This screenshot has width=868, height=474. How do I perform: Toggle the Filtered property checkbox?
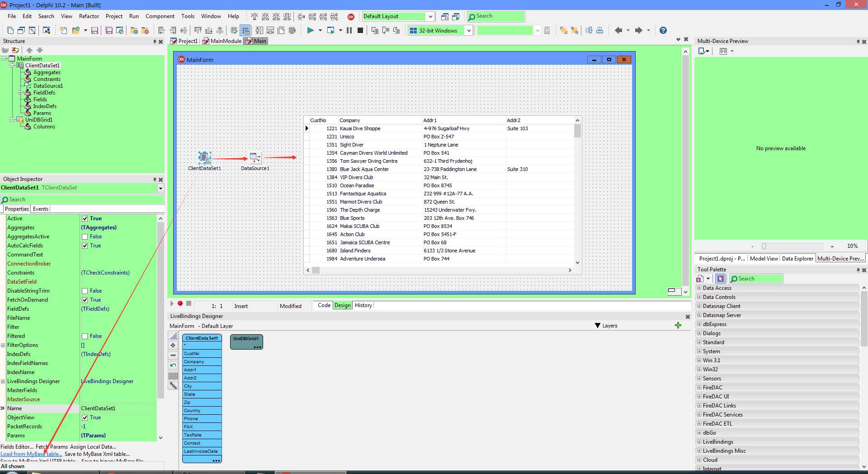(85, 336)
